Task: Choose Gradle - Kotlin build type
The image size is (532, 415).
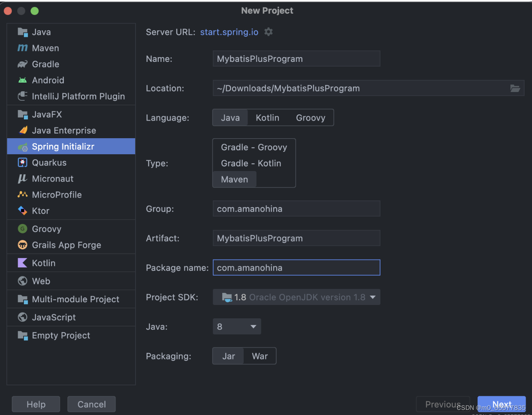Action: click(x=251, y=163)
